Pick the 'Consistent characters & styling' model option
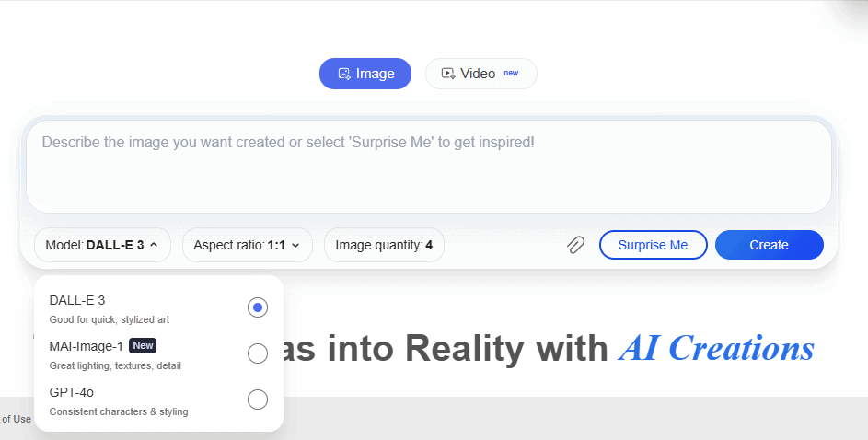 (119, 411)
